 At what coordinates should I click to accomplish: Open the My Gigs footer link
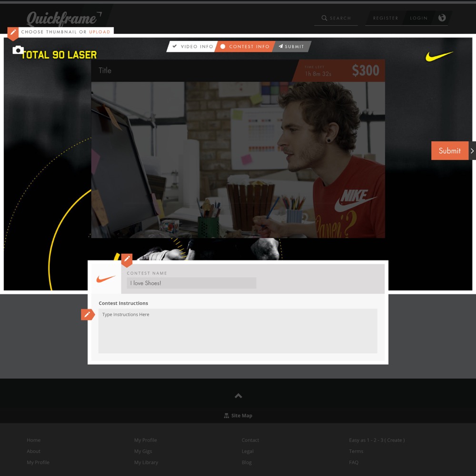143,451
